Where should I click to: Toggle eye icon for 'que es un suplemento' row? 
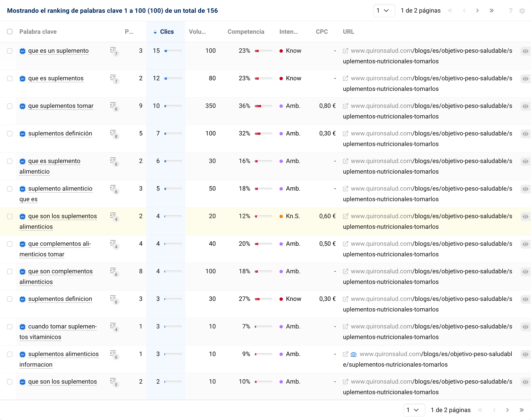click(525, 51)
